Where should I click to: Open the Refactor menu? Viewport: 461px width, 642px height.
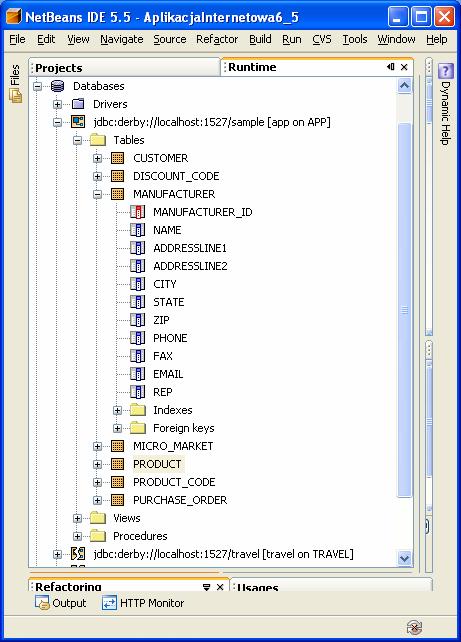(217, 39)
